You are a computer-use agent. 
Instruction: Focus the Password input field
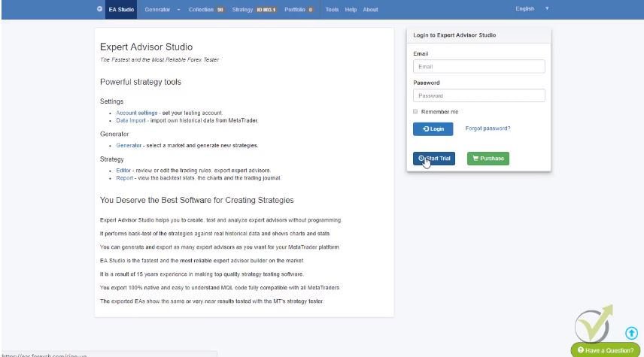tap(478, 95)
